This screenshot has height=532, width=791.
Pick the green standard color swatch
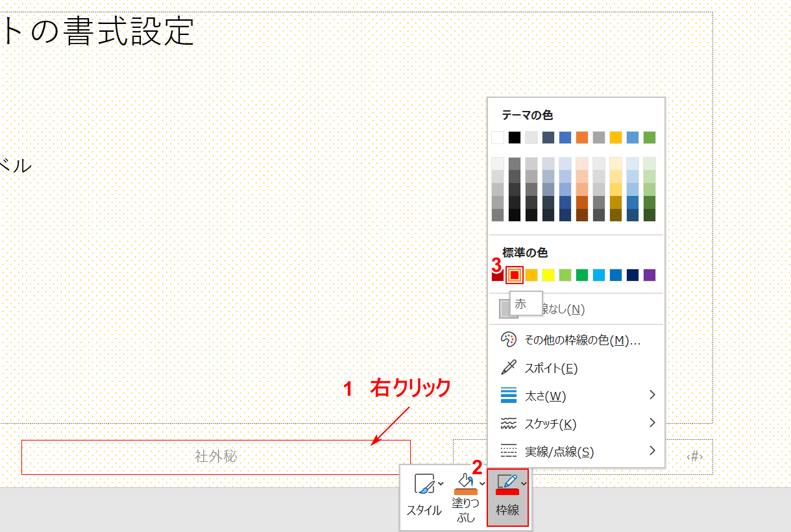tap(582, 275)
